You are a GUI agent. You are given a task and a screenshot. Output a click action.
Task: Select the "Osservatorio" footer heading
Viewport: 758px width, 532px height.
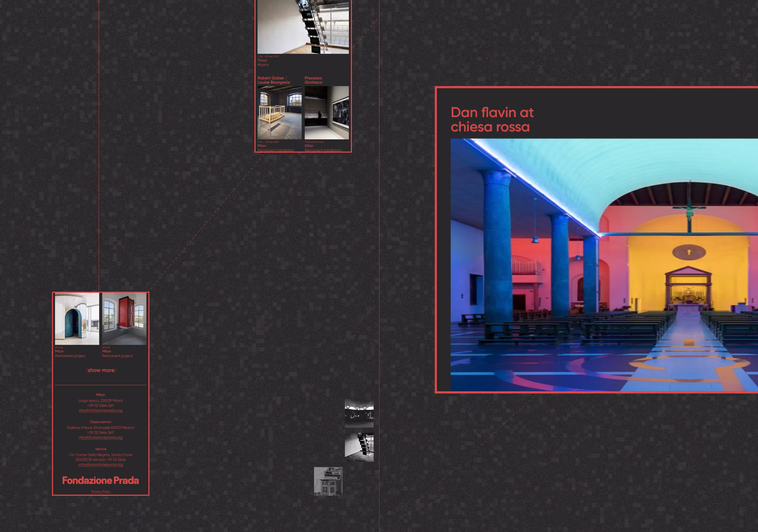pos(101,422)
